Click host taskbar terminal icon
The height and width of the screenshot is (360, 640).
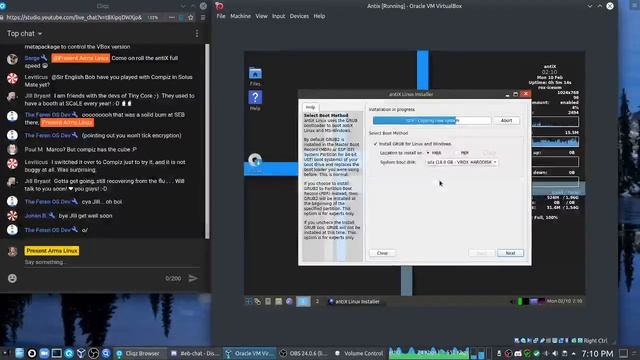(x=56, y=353)
